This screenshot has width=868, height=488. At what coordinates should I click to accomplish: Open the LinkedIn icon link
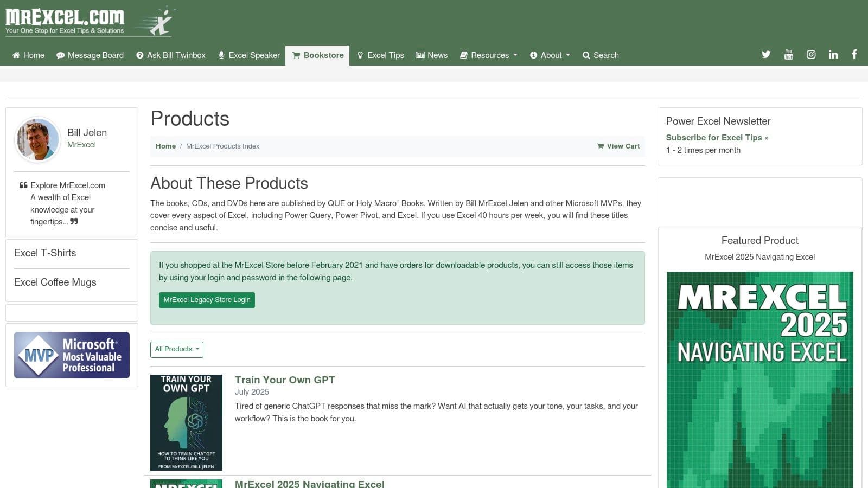833,55
